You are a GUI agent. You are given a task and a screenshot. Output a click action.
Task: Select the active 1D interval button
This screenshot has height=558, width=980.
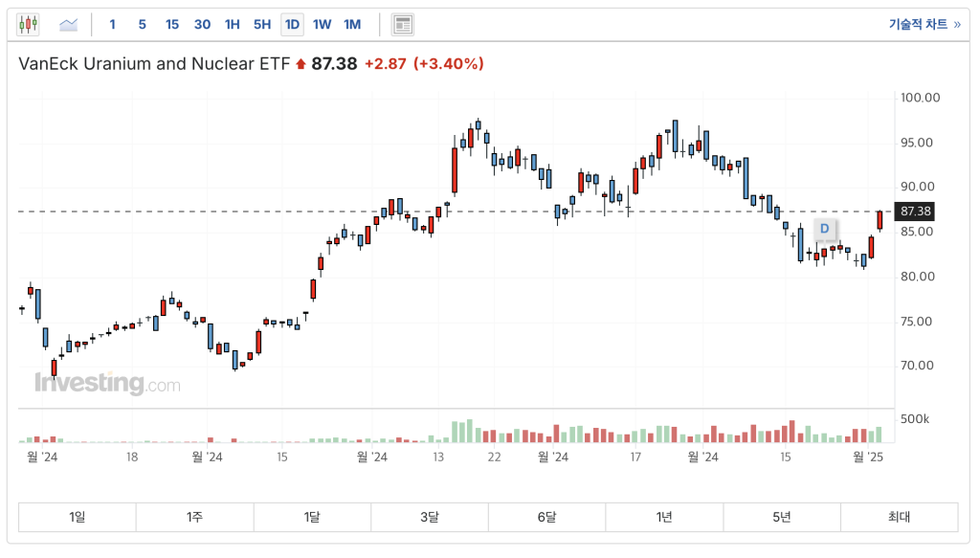(292, 24)
